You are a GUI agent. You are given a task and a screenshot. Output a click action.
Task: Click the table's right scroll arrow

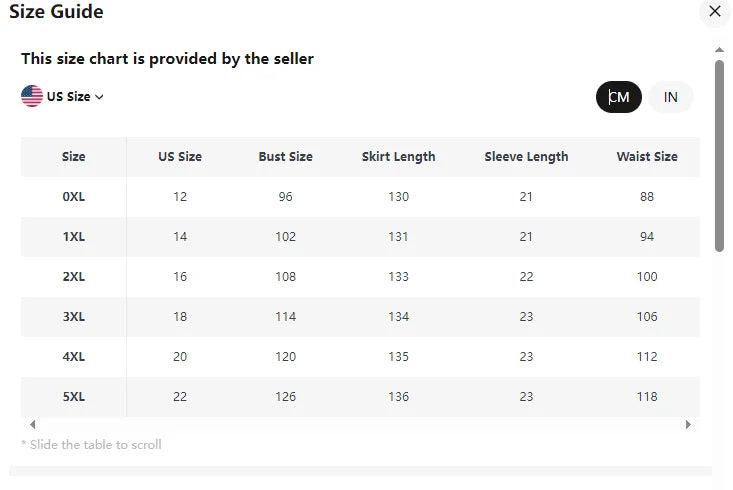[688, 425]
